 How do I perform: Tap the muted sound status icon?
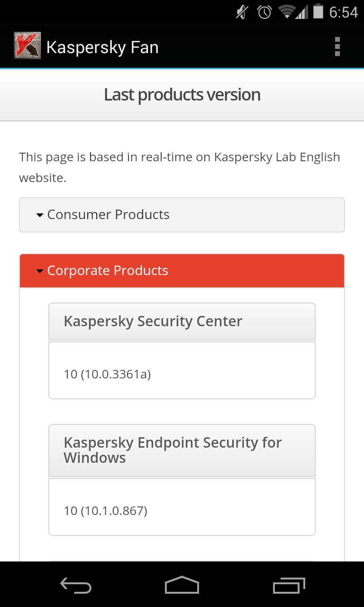tap(242, 12)
